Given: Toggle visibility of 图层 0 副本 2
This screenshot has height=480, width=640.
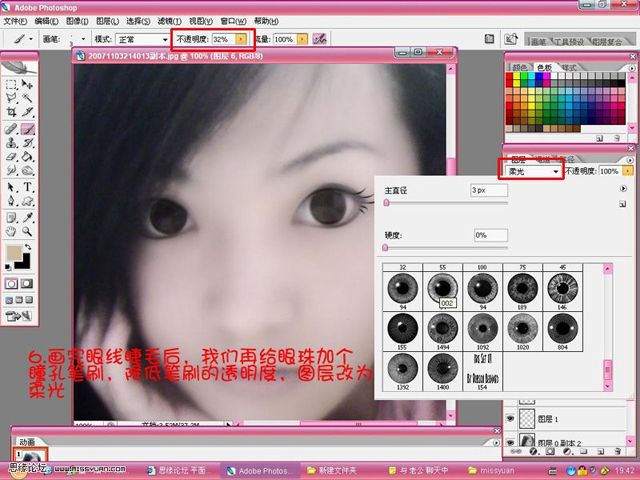Looking at the screenshot, I should click(x=510, y=442).
